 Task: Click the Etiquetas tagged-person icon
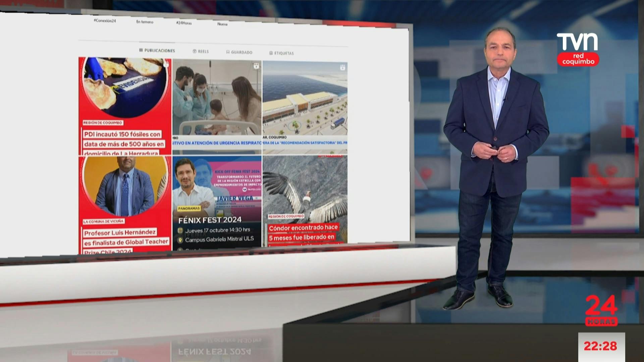pos(271,53)
